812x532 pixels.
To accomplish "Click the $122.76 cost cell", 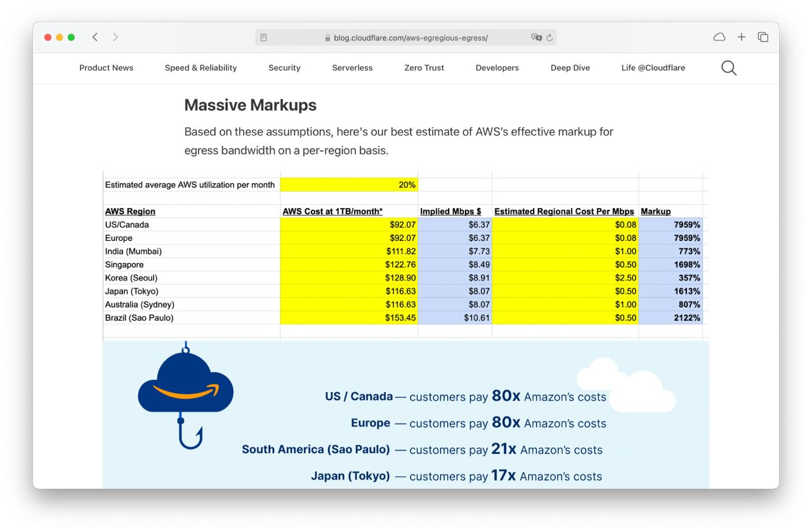I will (x=349, y=264).
